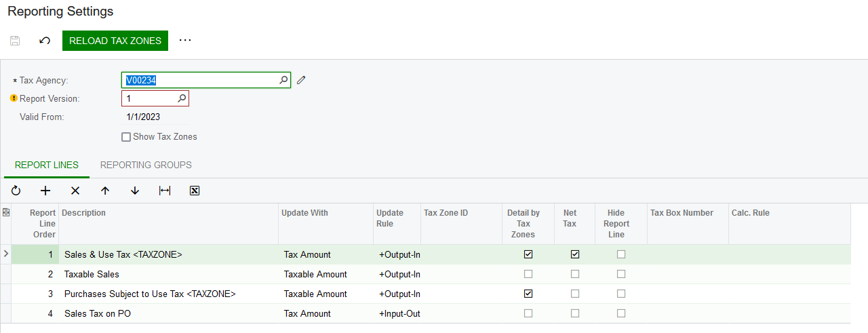Click the Update Rule column header

(397, 224)
